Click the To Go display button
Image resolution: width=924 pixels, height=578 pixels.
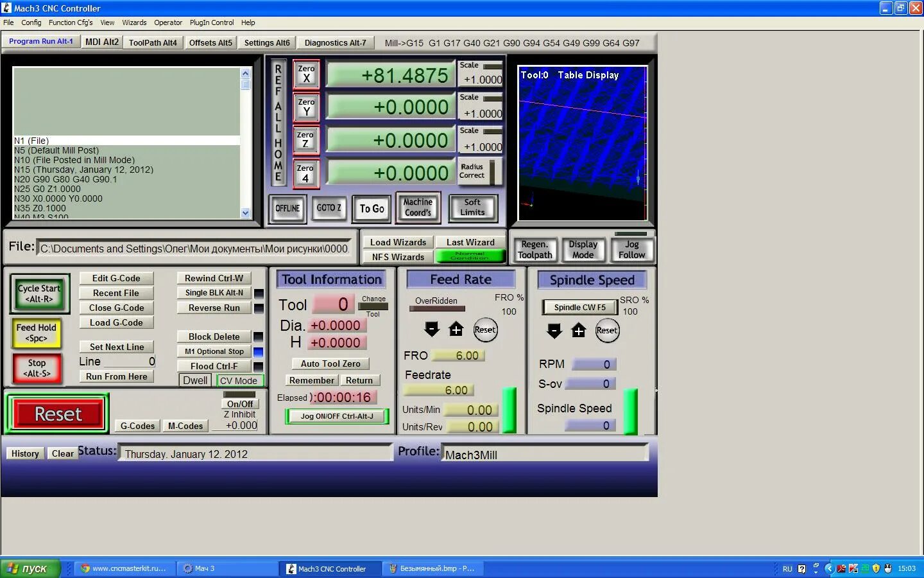[x=372, y=209]
